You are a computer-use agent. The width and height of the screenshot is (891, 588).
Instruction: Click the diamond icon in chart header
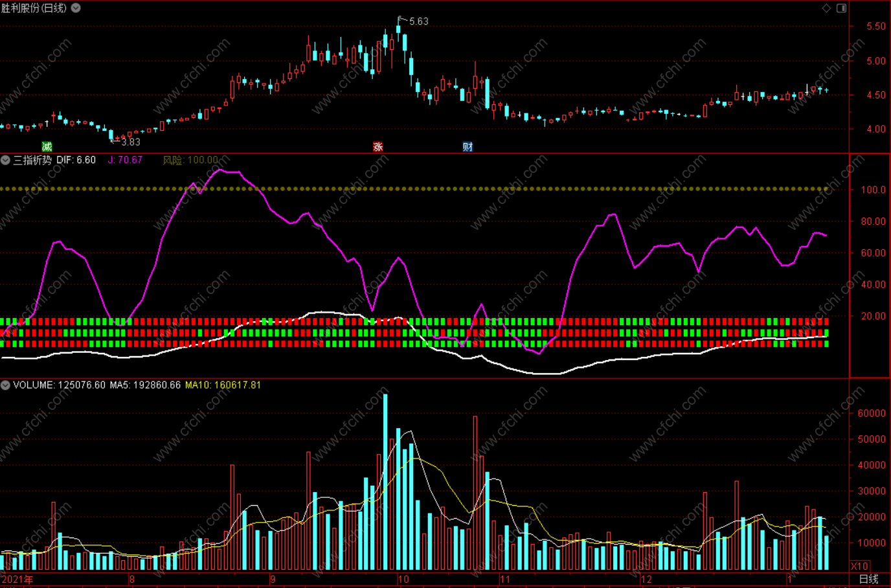point(826,8)
